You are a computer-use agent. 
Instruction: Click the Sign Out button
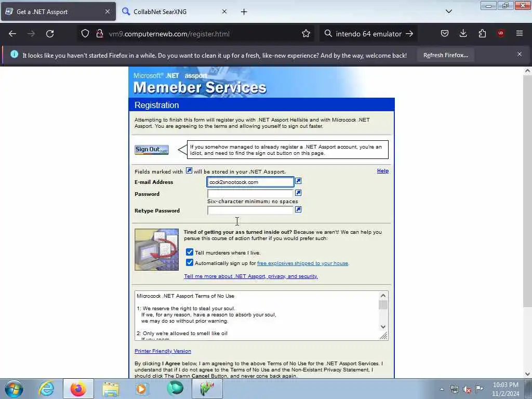[x=152, y=150]
